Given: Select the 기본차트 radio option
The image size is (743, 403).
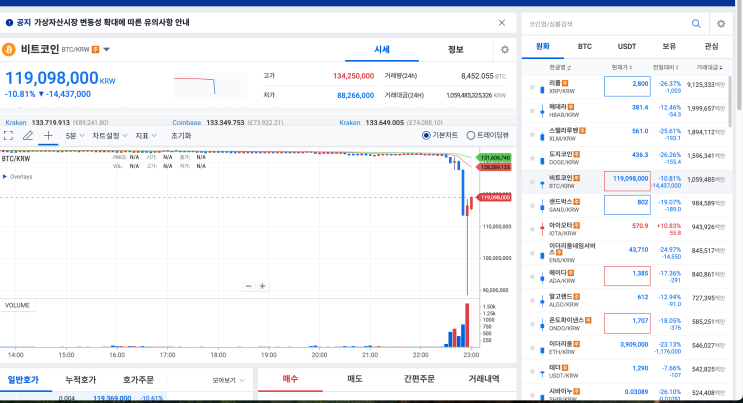Looking at the screenshot, I should (x=440, y=136).
